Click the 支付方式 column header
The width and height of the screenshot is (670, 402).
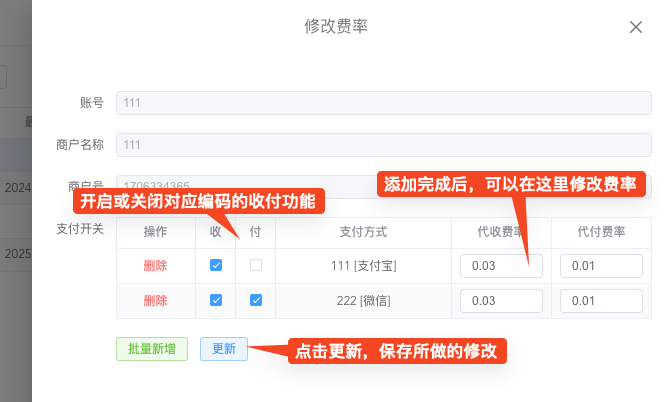coord(363,232)
